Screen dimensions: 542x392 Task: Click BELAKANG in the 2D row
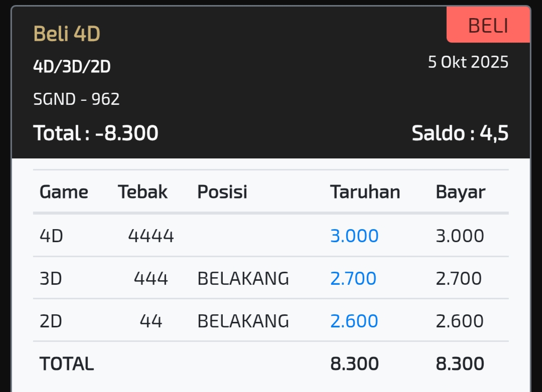point(243,321)
